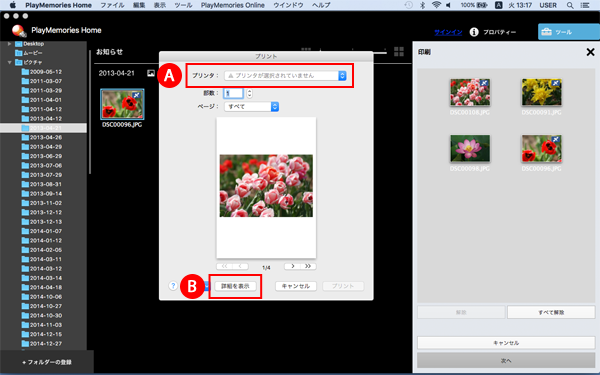The height and width of the screenshot is (375, 600).
Task: Click the サインイン link
Action: [x=448, y=32]
